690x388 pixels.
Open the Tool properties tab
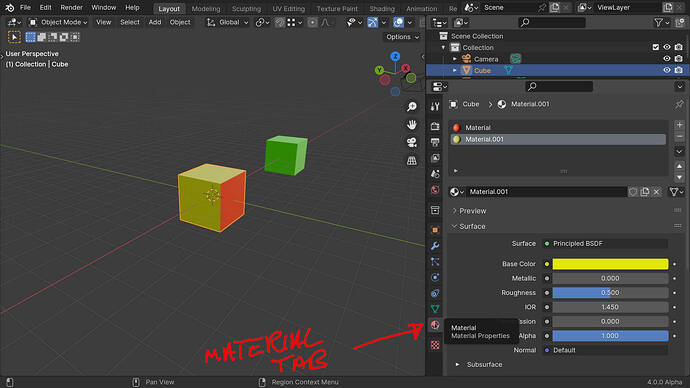click(435, 106)
